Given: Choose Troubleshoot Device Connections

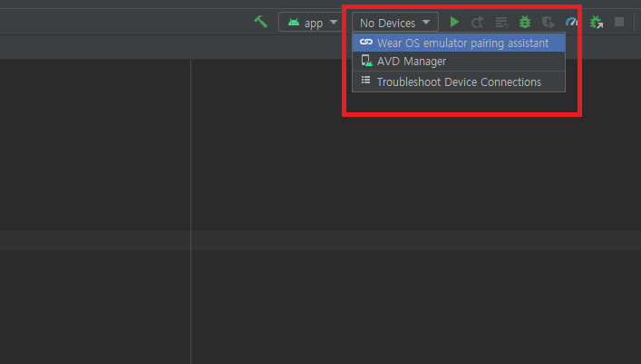Looking at the screenshot, I should 459,81.
